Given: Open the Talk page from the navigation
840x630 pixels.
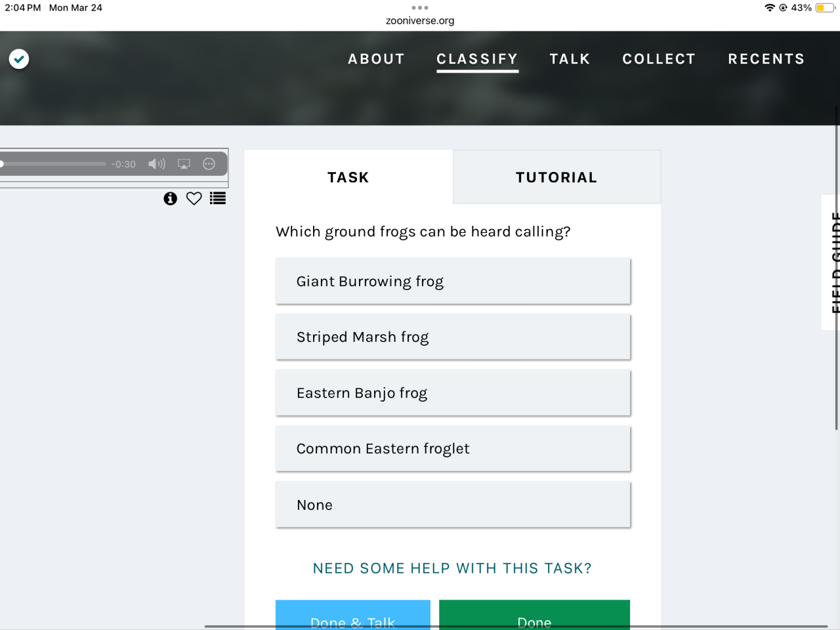Looking at the screenshot, I should tap(570, 59).
